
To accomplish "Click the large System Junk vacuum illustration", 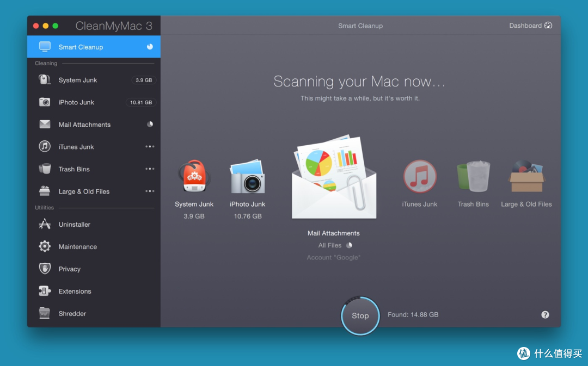I will (x=194, y=176).
